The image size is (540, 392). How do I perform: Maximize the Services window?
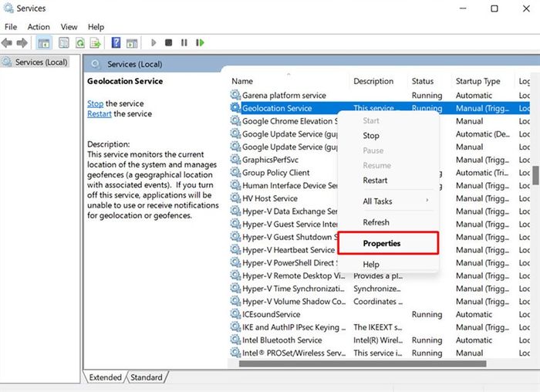pos(494,8)
